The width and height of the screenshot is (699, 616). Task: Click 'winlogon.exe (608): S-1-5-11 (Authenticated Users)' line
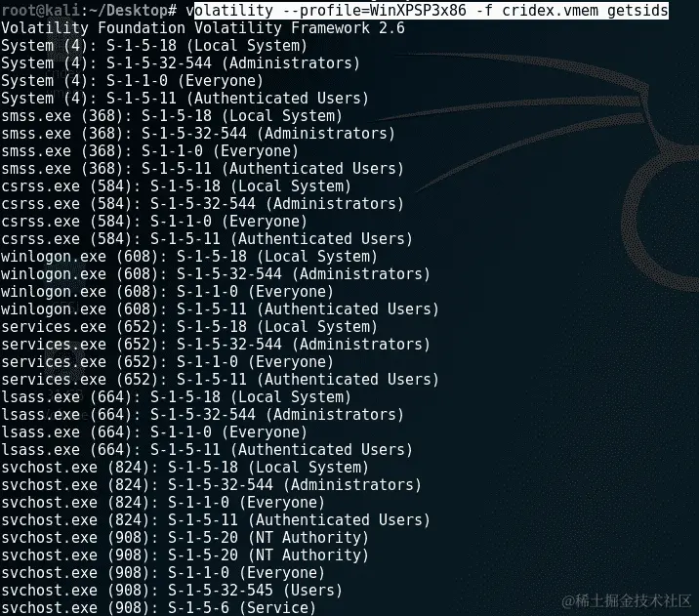(x=221, y=308)
